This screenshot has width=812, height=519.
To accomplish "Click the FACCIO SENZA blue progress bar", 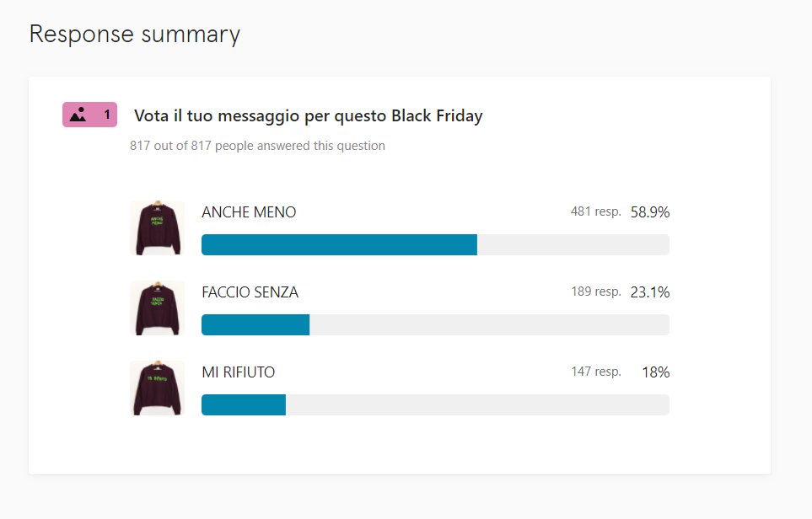I will pyautogui.click(x=255, y=325).
